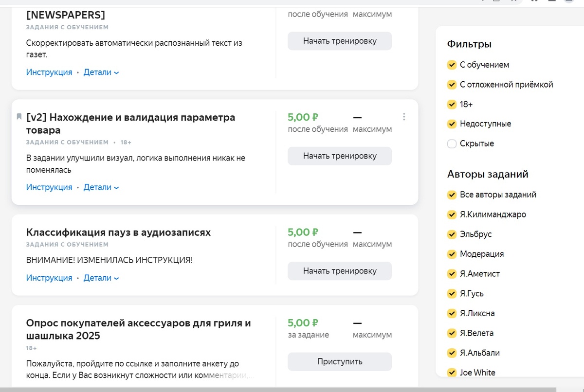
Task: Uncheck author "Я.Гусь"
Action: click(x=452, y=293)
